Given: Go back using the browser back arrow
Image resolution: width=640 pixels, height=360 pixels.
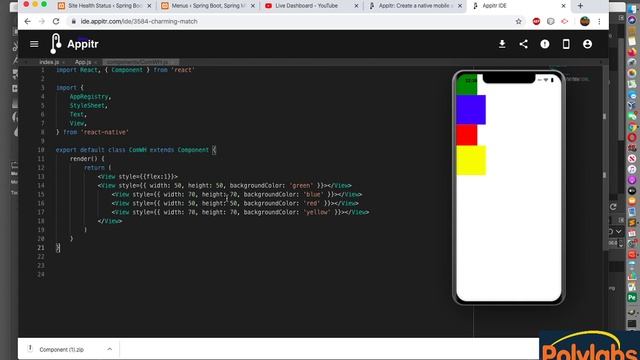Looking at the screenshot, I should 27,21.
